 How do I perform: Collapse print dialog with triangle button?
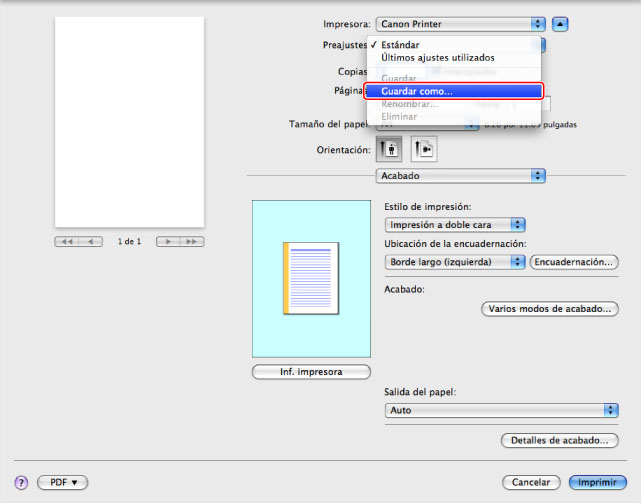point(561,22)
